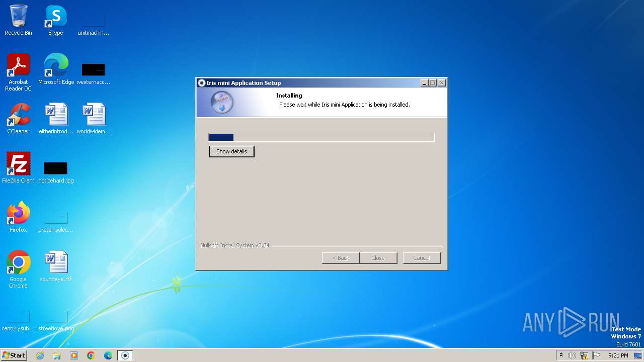Show hidden system tray icons

click(561, 355)
